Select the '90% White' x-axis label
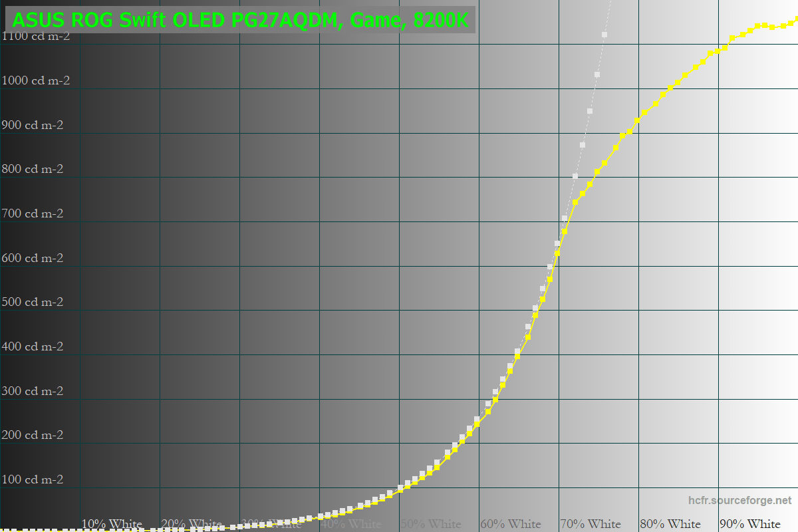This screenshot has width=798, height=532. [x=750, y=524]
